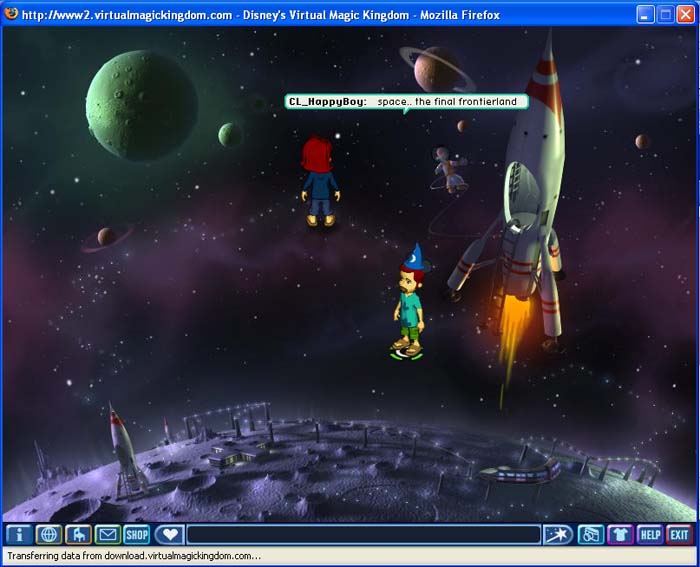Maximize the Firefox window
The height and width of the screenshot is (567, 700).
tap(665, 15)
